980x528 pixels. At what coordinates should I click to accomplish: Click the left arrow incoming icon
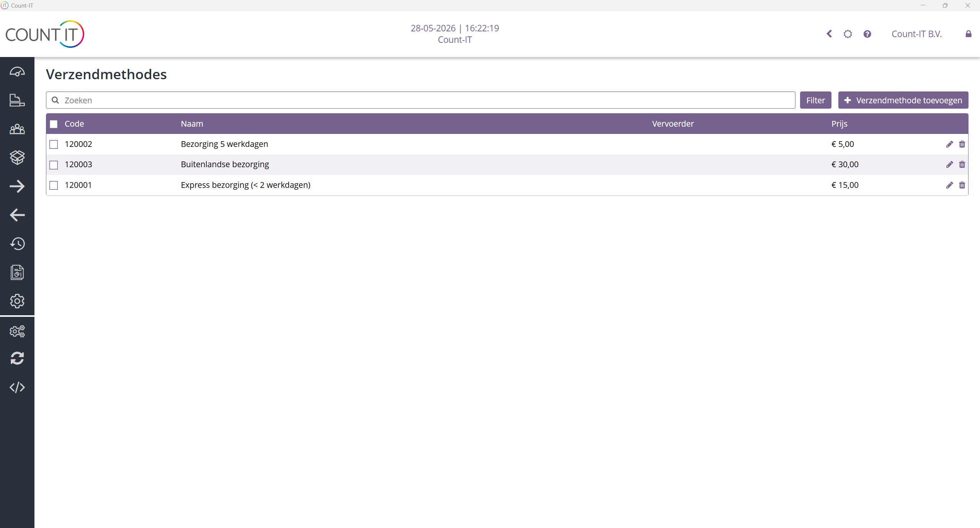(17, 215)
